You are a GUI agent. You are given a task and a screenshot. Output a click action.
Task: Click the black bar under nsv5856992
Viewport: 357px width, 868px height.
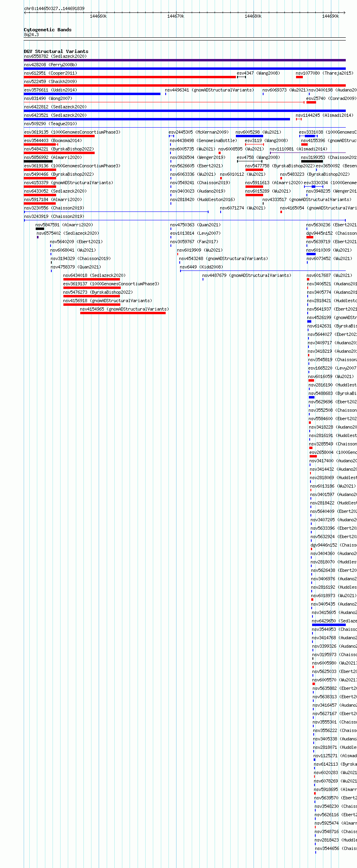coord(38,161)
